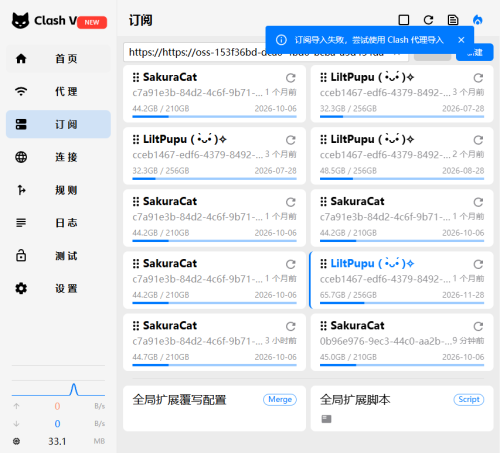Click the subscription URL input field
500x453 pixels.
pos(266,52)
